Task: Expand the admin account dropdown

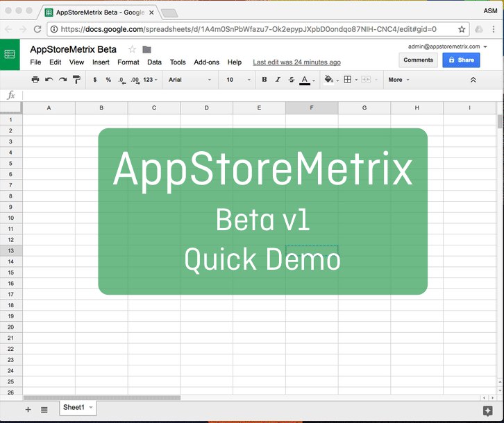Action: [x=485, y=46]
